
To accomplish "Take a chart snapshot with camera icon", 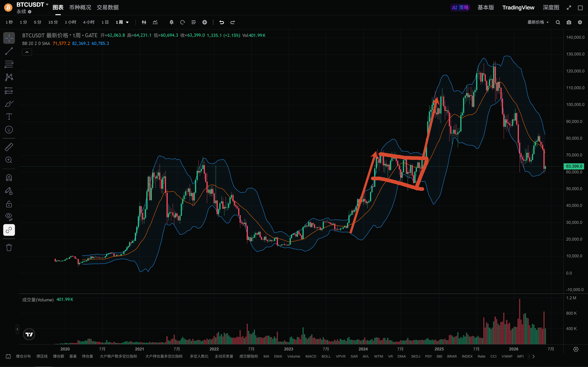I will (569, 22).
